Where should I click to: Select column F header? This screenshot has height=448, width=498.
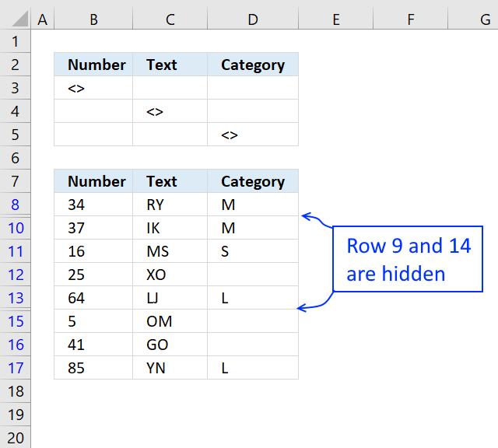pyautogui.click(x=411, y=19)
